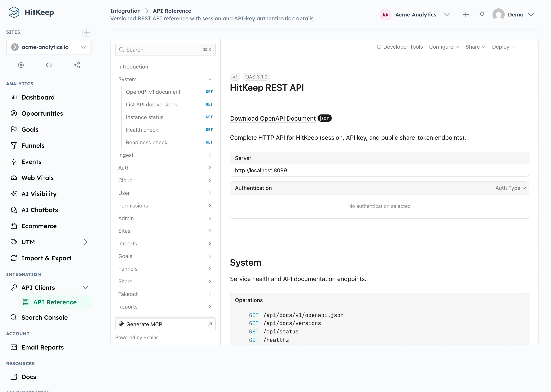Open List API doc versions endpoint
The height and width of the screenshot is (392, 551).
click(169, 105)
